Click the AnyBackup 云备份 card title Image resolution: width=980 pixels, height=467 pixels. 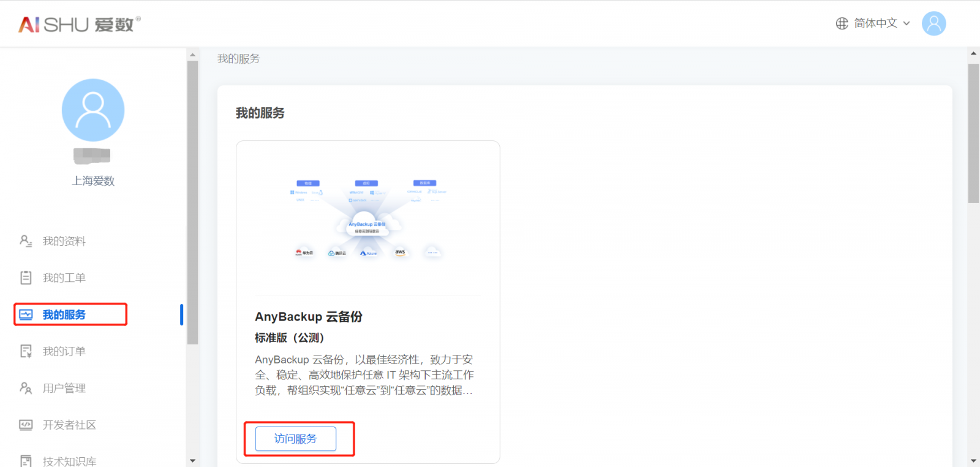[309, 317]
